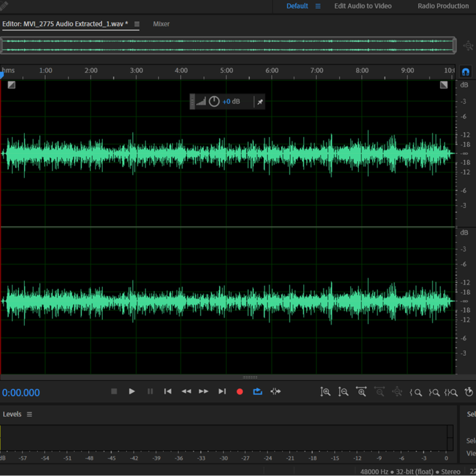Click the Rewind button

[186, 392]
